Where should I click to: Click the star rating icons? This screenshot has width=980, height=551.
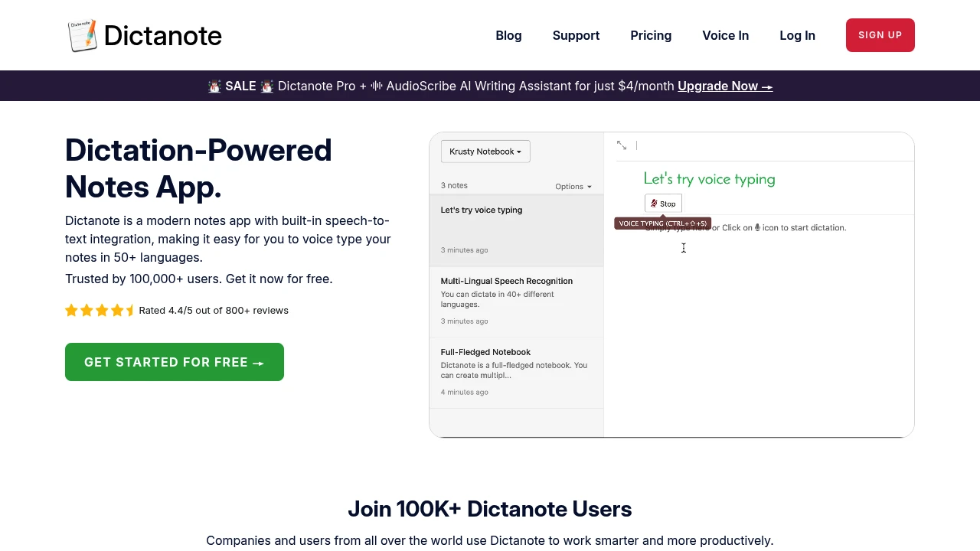(x=100, y=310)
